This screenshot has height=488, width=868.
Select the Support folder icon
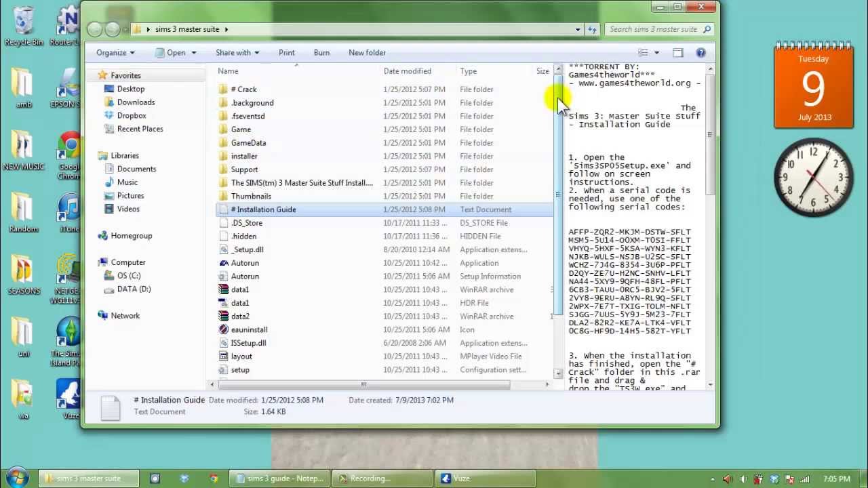coord(224,169)
